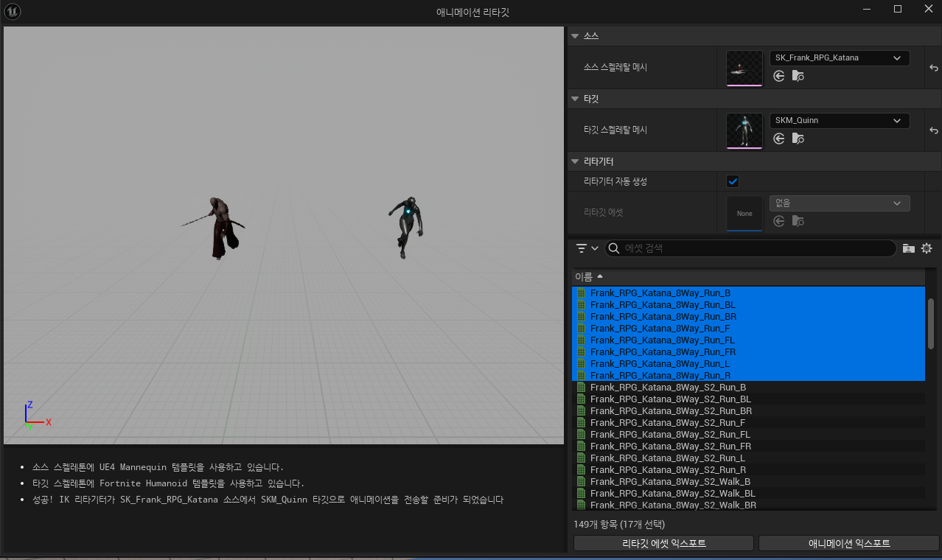Focus the 에셋 검색 search field
This screenshot has width=942, height=560.
click(750, 248)
